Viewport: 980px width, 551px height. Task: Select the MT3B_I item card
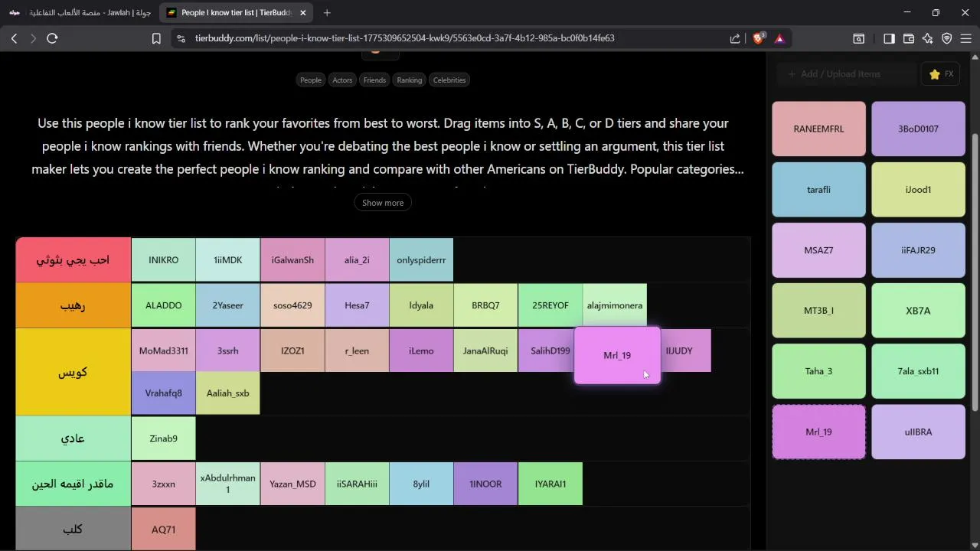point(818,311)
